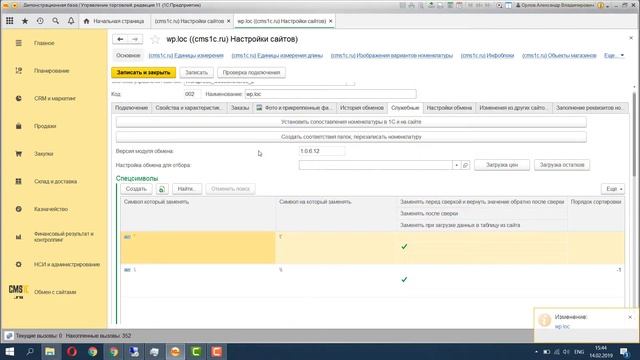Open (cms1c.ru) Единицы измерения link
640x360 pixels.
click(x=186, y=56)
